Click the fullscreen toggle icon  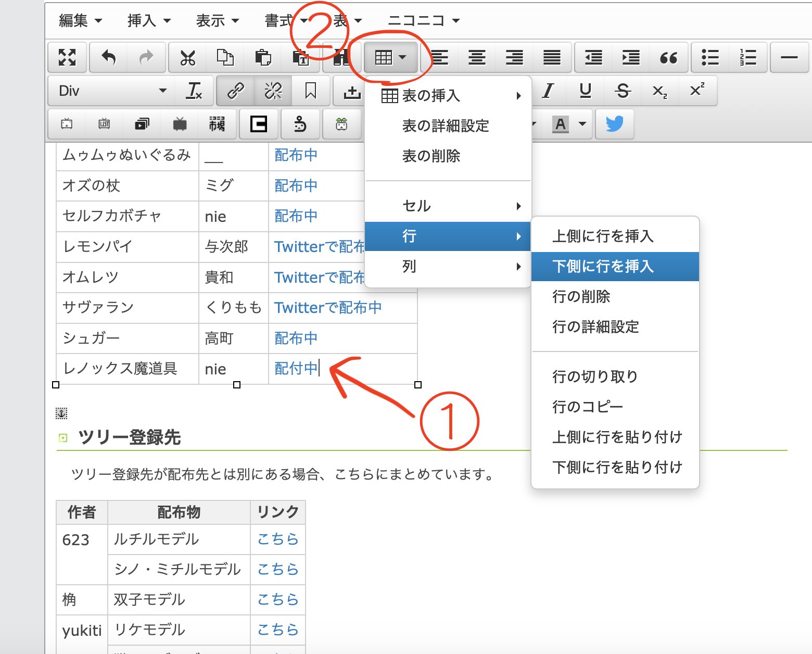coord(67,57)
